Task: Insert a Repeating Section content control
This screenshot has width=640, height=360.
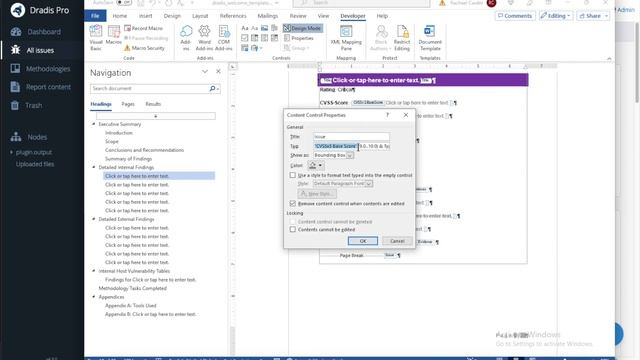Action: pyautogui.click(x=244, y=48)
